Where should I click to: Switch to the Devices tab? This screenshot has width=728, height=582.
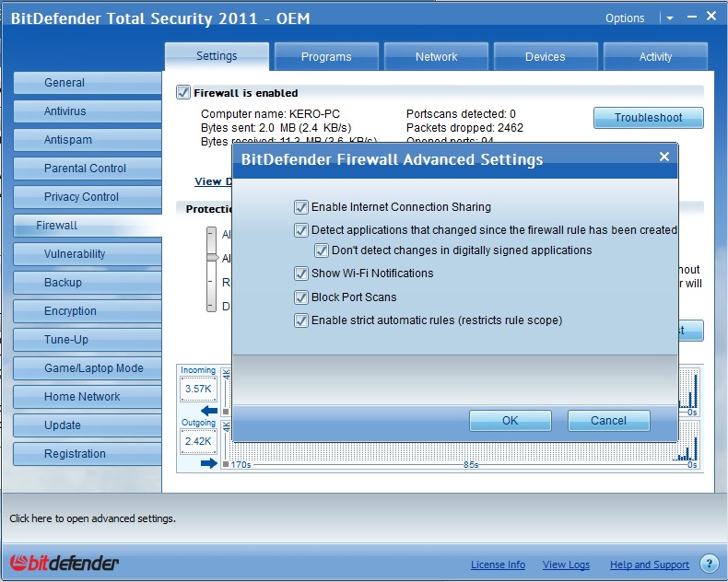[546, 56]
